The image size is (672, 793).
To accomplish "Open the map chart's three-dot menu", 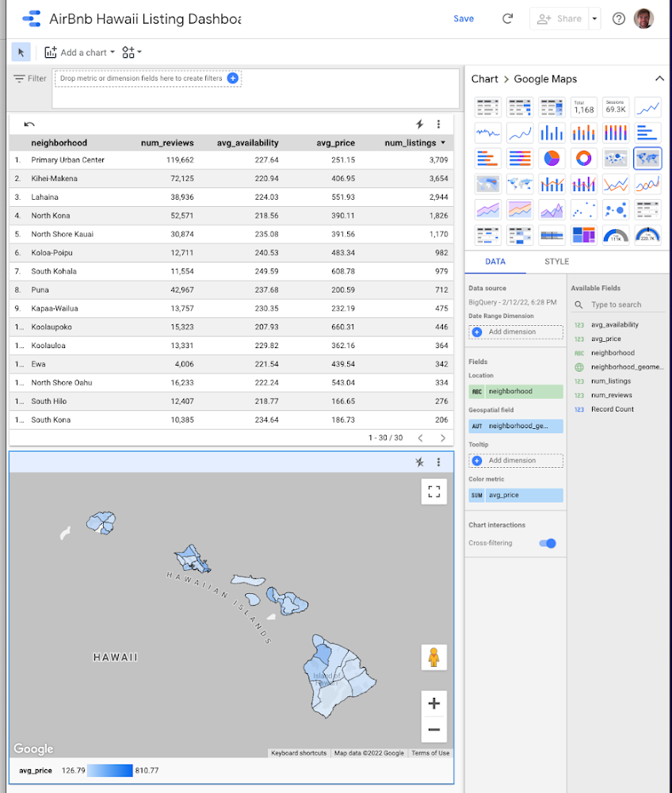I will (438, 462).
